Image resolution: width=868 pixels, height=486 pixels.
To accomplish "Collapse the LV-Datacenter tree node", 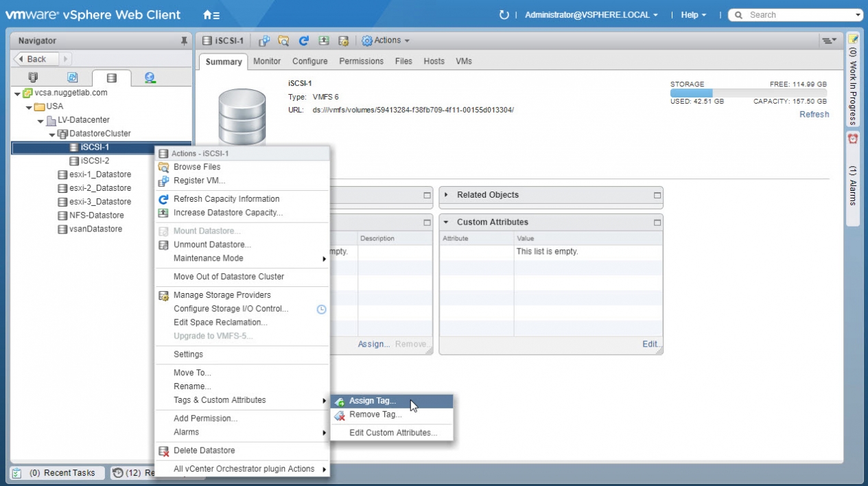I will click(41, 120).
